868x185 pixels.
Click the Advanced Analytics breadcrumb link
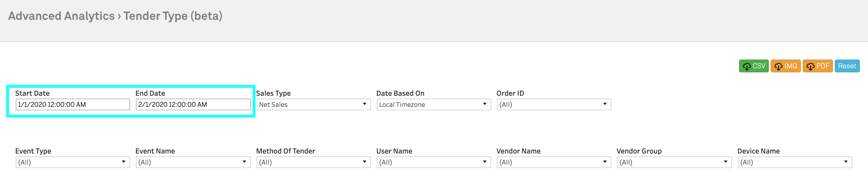(x=61, y=16)
